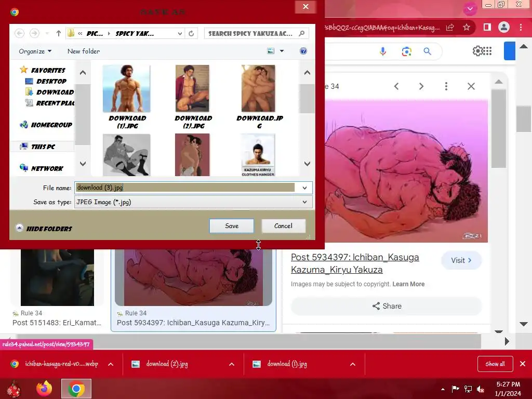Viewport: 532px width, 399px height.
Task: Click the Forward arrow in Save As dialog
Action: [x=34, y=33]
